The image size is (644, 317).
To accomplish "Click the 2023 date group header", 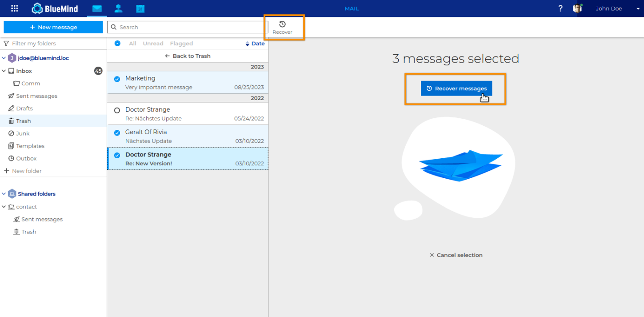I will pyautogui.click(x=188, y=67).
